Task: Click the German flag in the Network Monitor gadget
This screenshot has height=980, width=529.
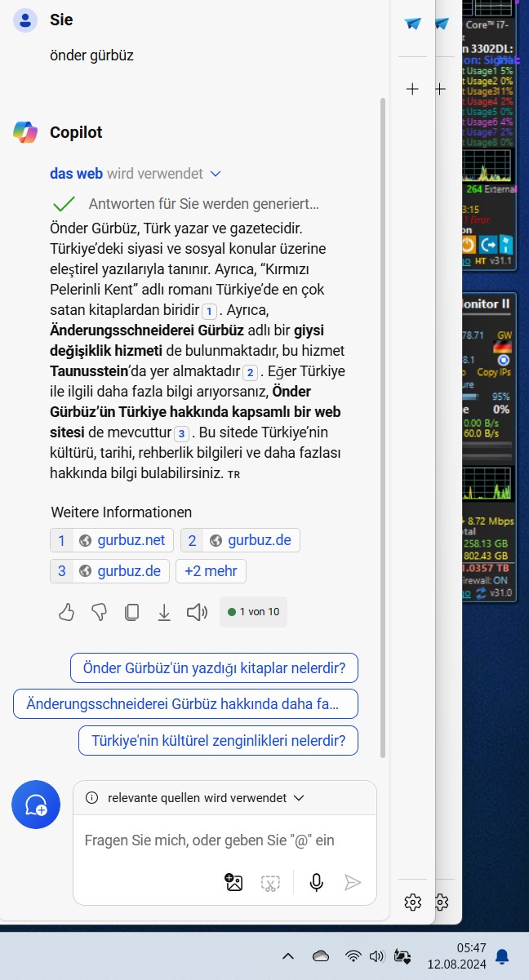Action: pyautogui.click(x=504, y=347)
